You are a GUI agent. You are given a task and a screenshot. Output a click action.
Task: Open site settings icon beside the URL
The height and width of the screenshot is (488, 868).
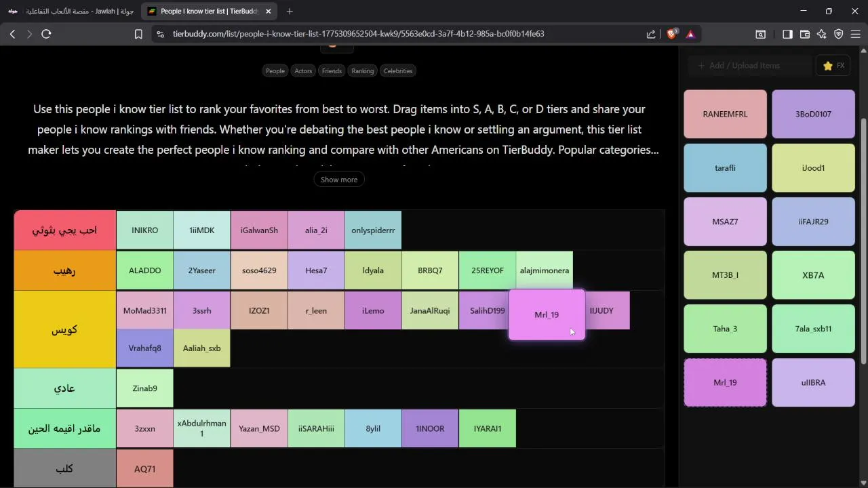159,34
